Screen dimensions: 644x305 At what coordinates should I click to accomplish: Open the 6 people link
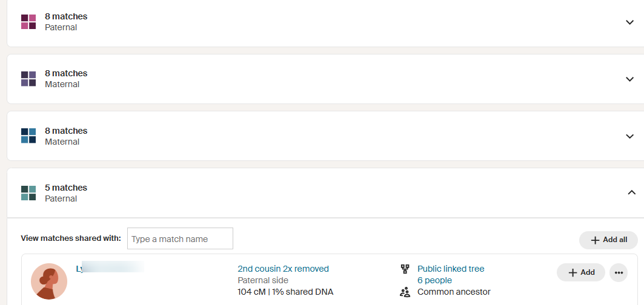tap(434, 280)
